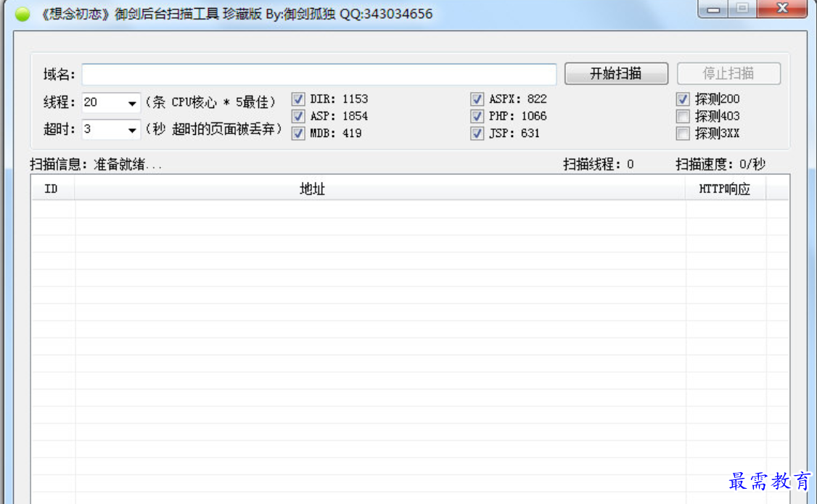Minimize the scanner window

714,9
